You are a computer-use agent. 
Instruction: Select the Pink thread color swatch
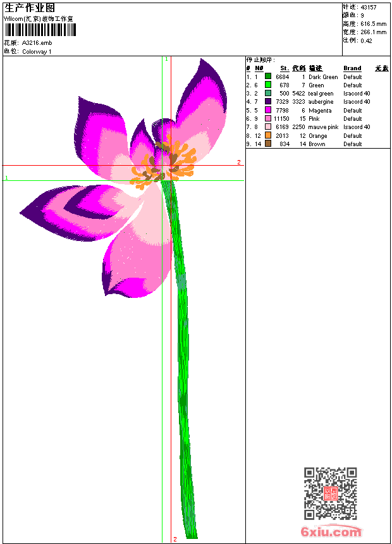click(x=268, y=118)
